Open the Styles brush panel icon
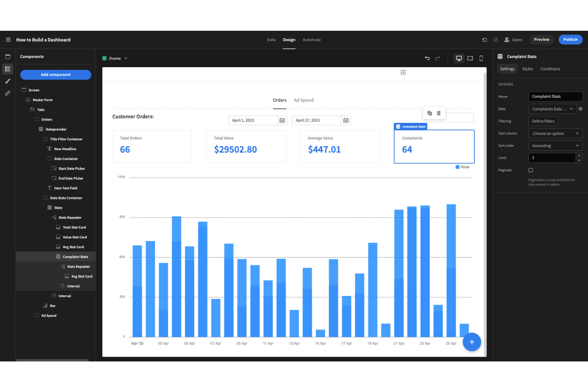 pyautogui.click(x=8, y=81)
